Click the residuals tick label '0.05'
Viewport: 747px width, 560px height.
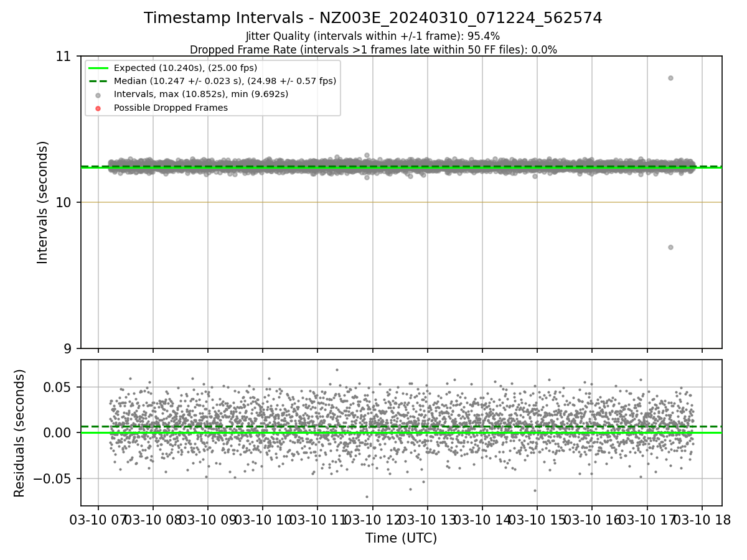[58, 387]
